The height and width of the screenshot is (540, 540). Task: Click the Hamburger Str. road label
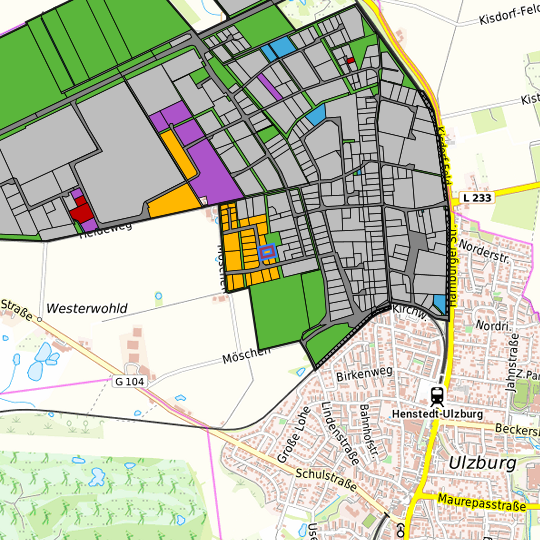click(453, 266)
